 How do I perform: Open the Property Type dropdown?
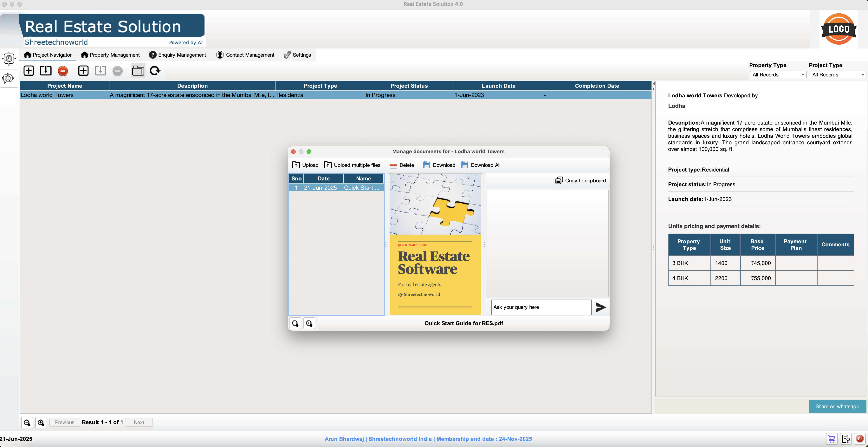click(x=778, y=75)
